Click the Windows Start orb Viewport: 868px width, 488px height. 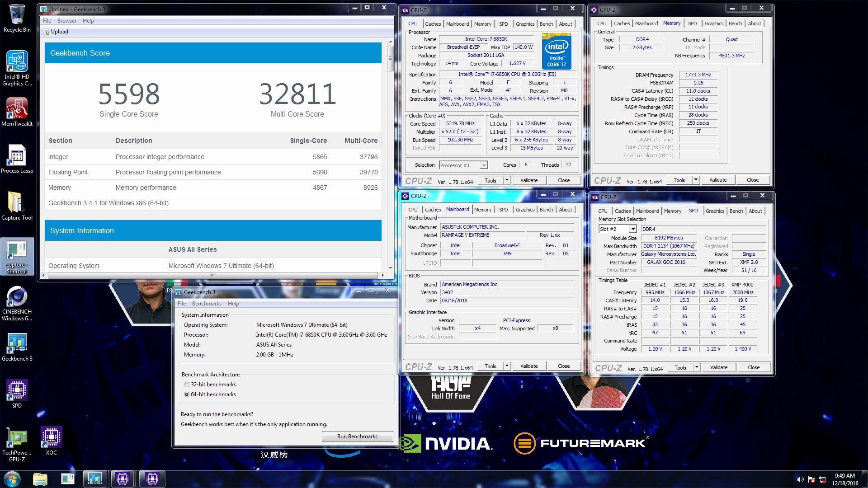tap(12, 479)
